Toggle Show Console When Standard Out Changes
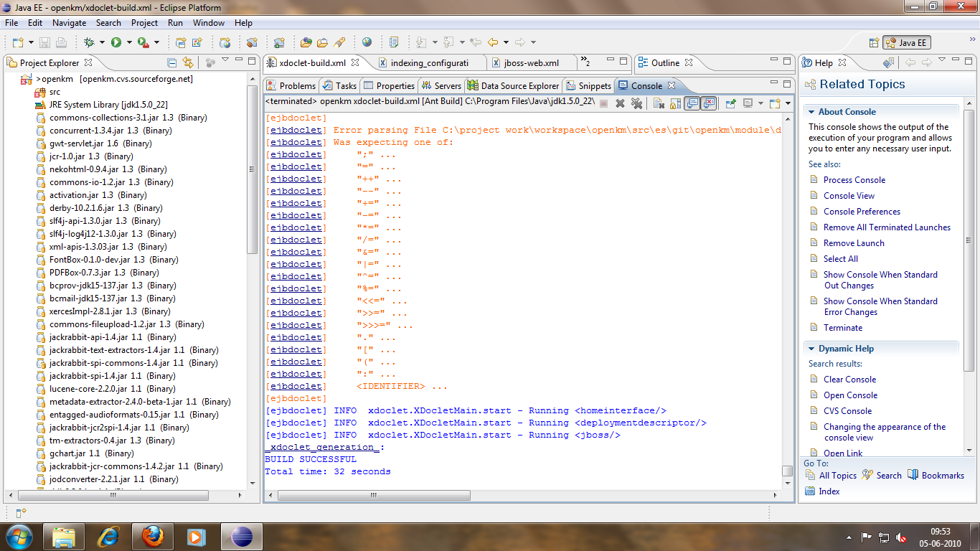This screenshot has height=551, width=980. click(692, 103)
